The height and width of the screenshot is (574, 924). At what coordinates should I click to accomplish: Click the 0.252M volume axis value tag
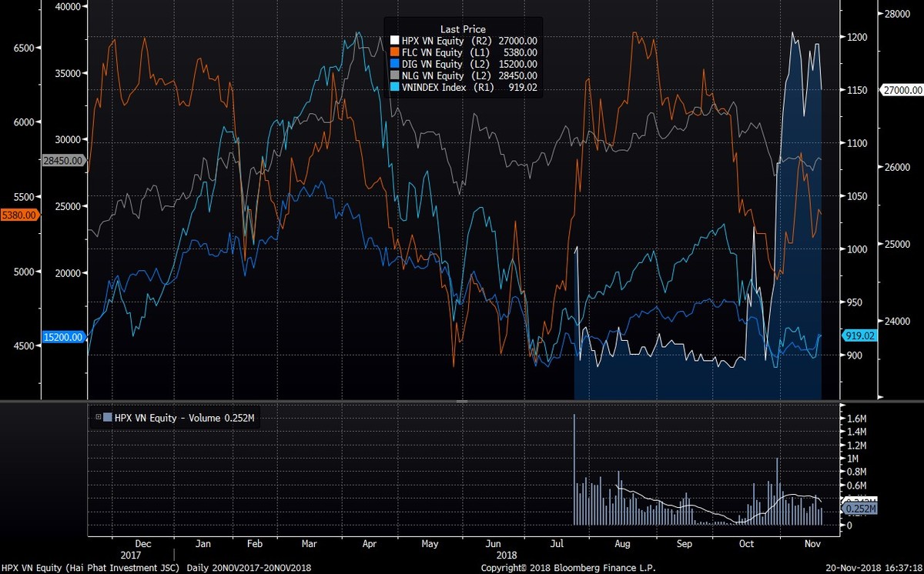pyautogui.click(x=862, y=509)
